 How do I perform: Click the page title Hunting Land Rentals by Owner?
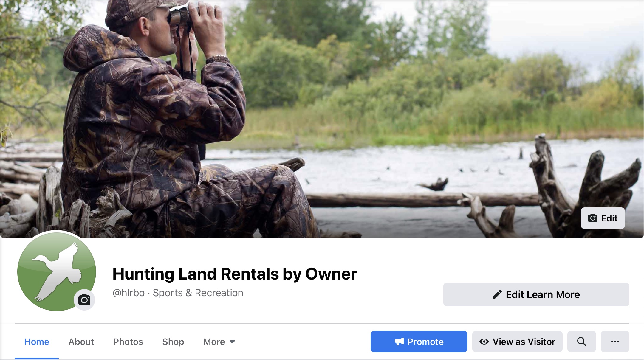point(234,274)
